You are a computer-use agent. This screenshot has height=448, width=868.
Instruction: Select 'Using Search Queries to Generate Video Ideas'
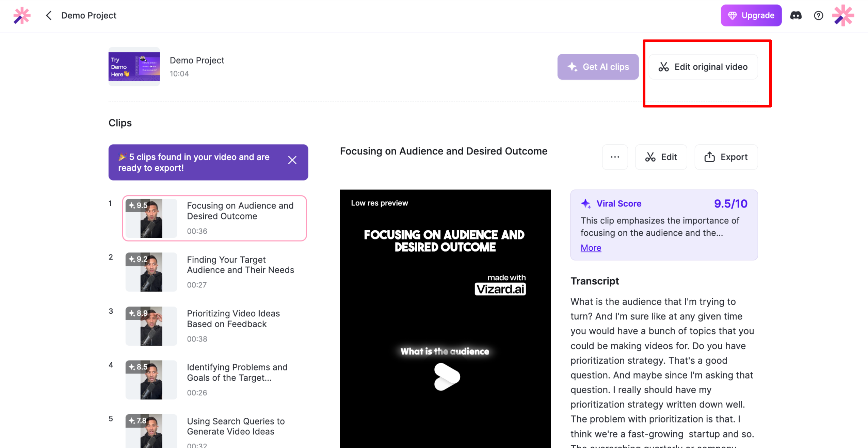click(x=236, y=426)
